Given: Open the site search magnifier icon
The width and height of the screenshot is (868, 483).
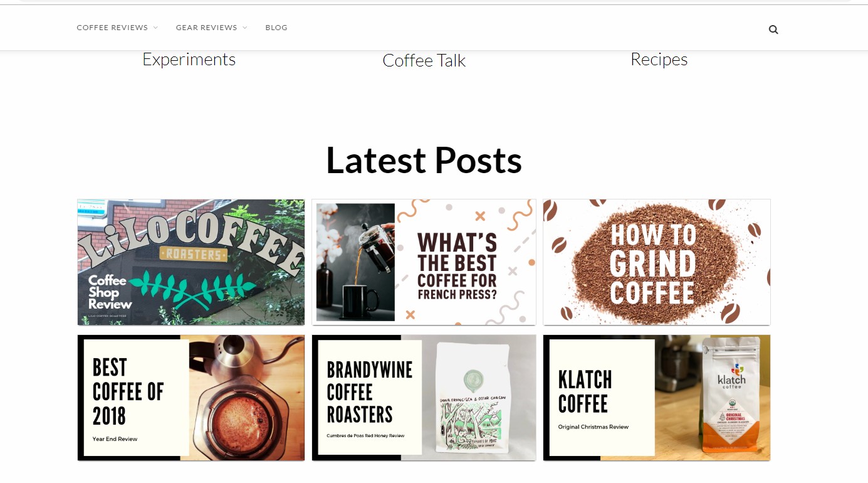Looking at the screenshot, I should (773, 29).
